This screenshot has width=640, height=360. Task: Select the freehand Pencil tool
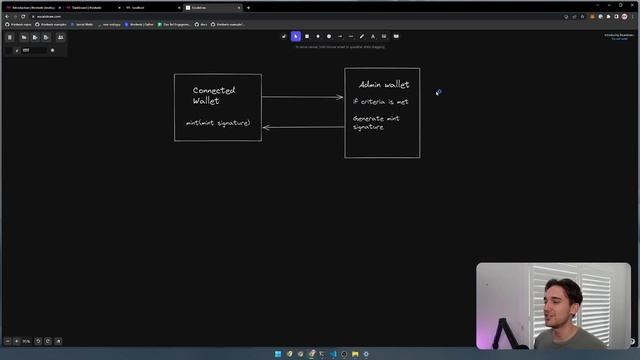coord(362,36)
